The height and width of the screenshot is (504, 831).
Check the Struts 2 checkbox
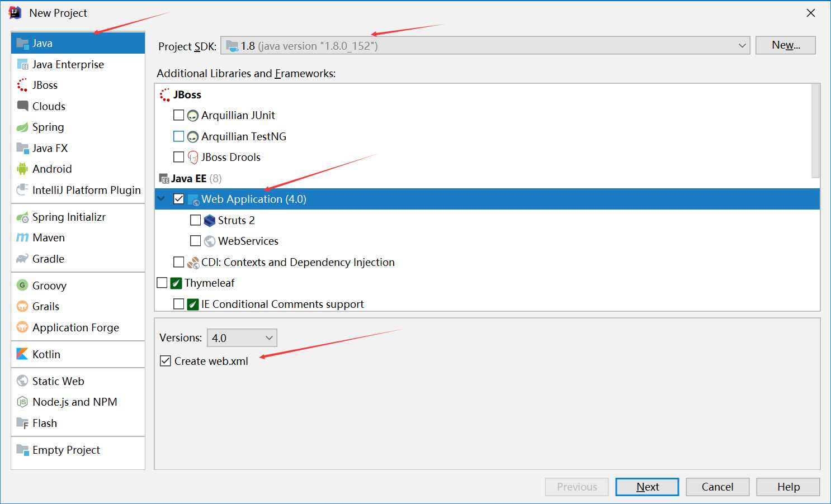click(196, 220)
